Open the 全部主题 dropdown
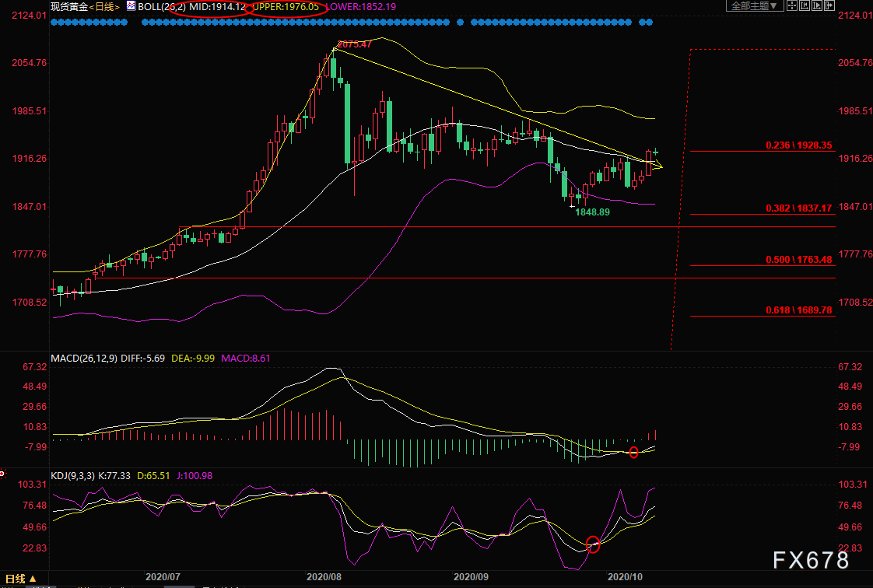Viewport: 873px width, 588px height. pos(754,6)
